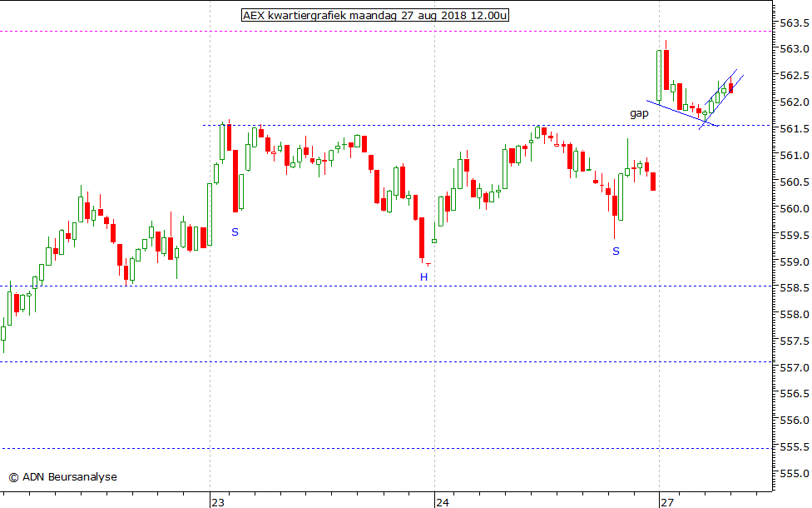Click the large red candle at the head low

422,238
